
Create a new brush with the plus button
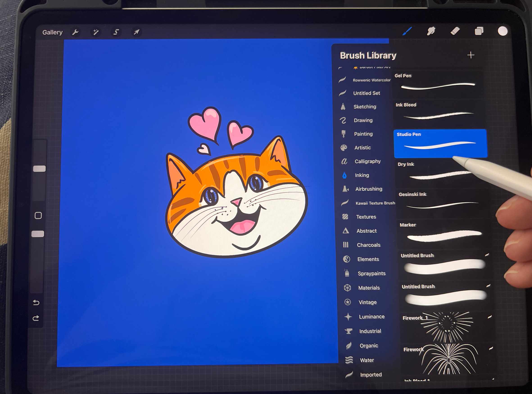pos(471,55)
